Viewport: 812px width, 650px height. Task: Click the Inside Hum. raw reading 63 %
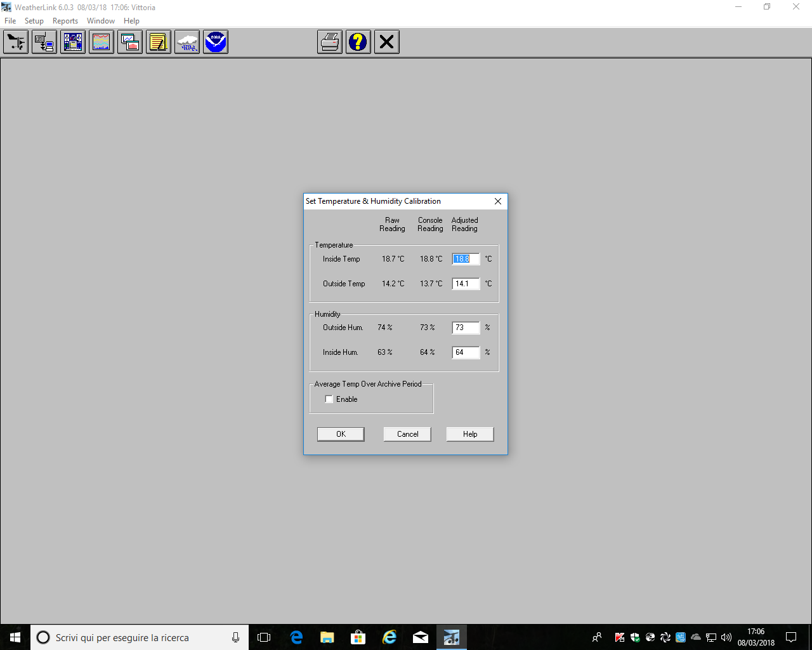[385, 352]
